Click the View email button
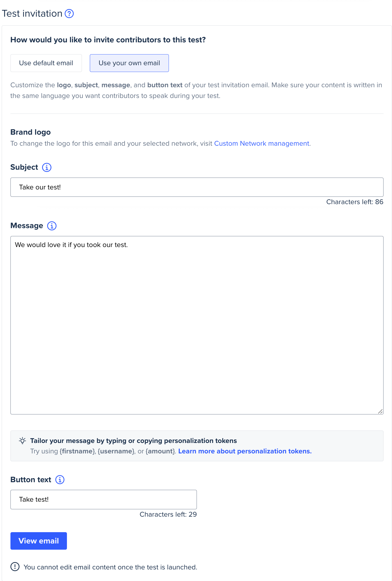The height and width of the screenshot is (581, 392). coord(39,541)
